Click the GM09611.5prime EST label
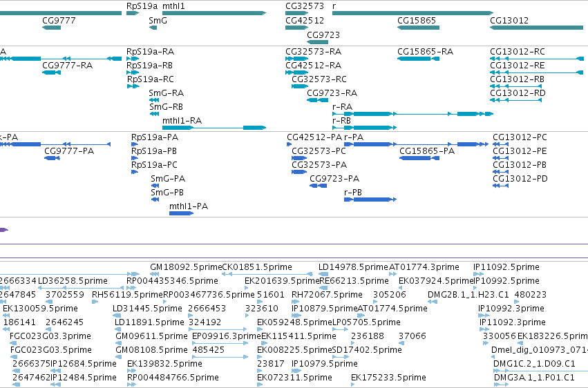The image size is (588, 388). tap(151, 337)
